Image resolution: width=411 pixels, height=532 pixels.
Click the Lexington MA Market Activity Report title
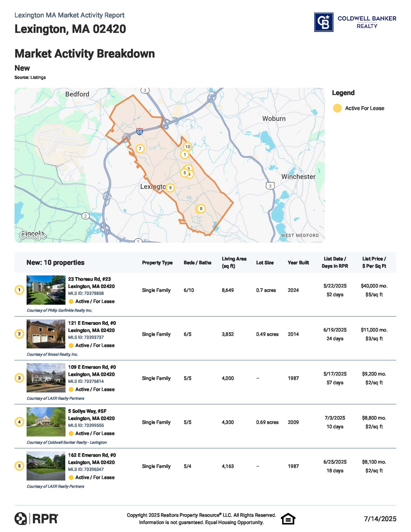coord(70,15)
